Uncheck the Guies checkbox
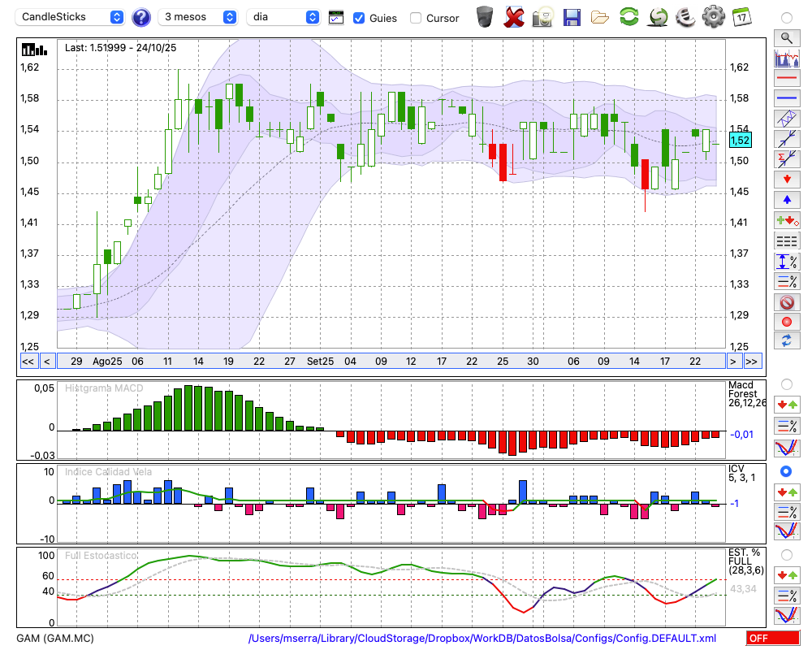 pos(359,18)
